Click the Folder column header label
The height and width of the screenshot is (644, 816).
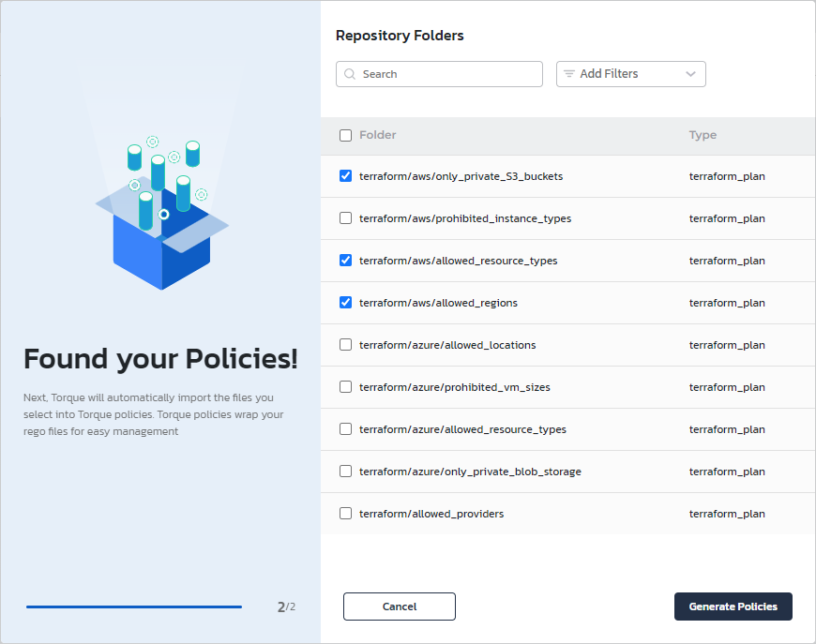[377, 135]
